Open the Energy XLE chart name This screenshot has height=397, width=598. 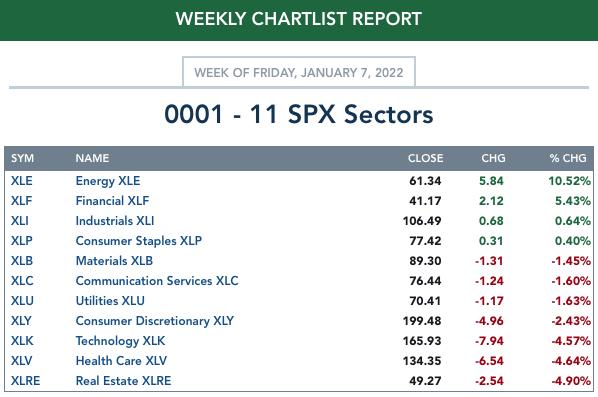[x=108, y=181]
